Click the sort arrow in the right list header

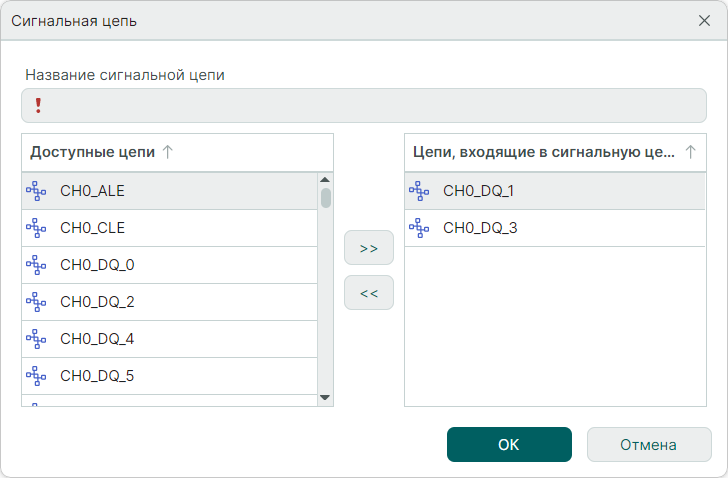(690, 152)
